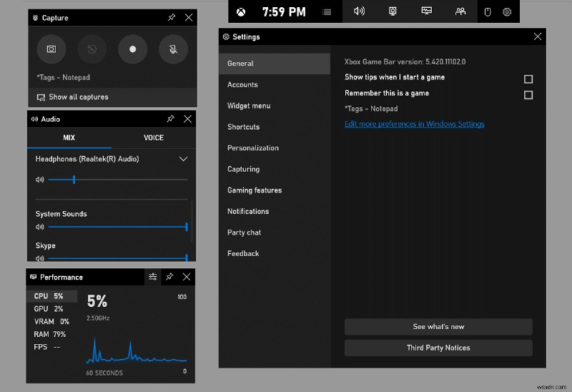Select the GPU 2% metric row
The width and height of the screenshot is (572, 392).
click(x=51, y=309)
